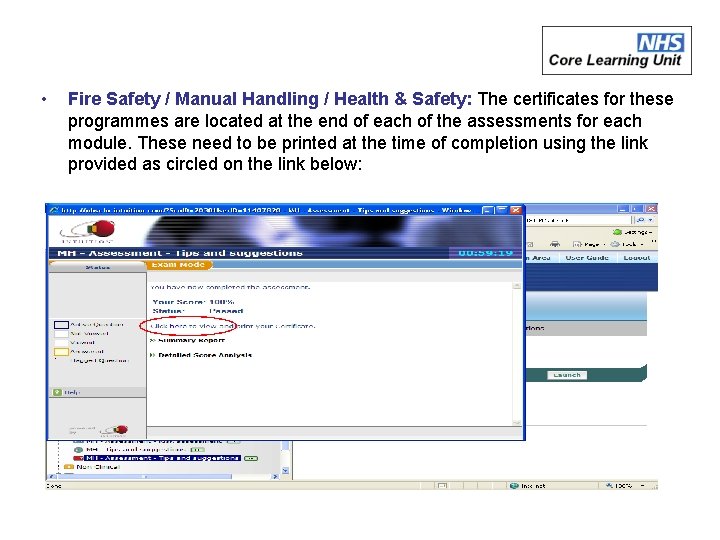The image size is (720, 540).
Task: Click the green Help question icon
Action: pos(57,392)
